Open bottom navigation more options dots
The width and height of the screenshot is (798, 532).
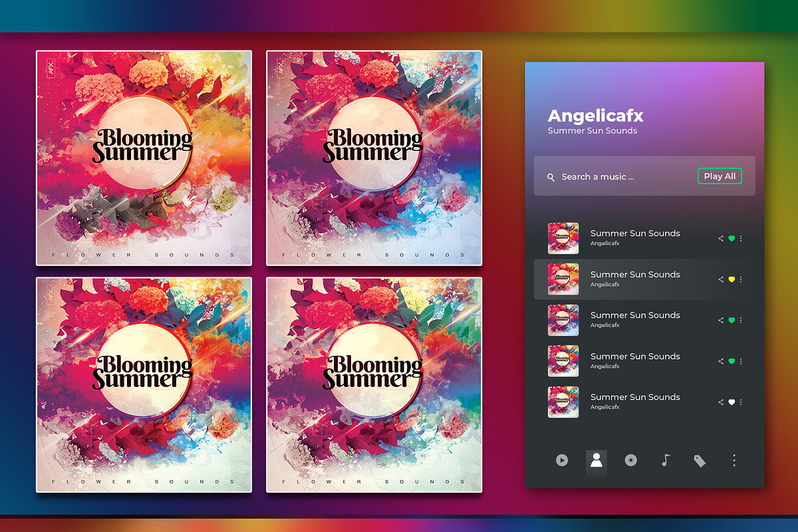tap(734, 460)
